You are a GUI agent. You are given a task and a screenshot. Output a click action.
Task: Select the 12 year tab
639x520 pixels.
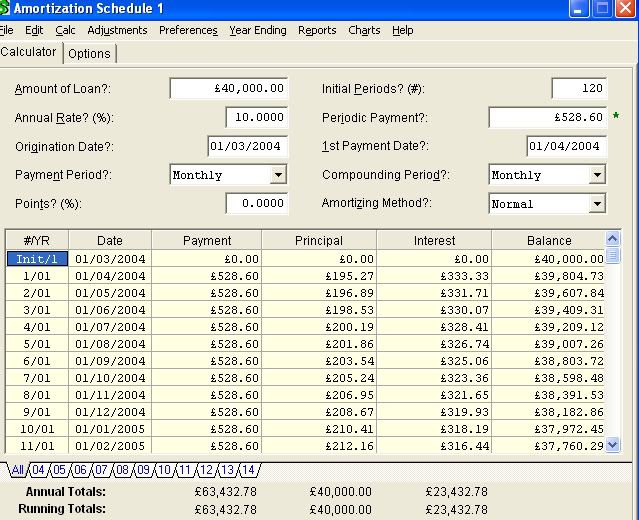tap(207, 469)
